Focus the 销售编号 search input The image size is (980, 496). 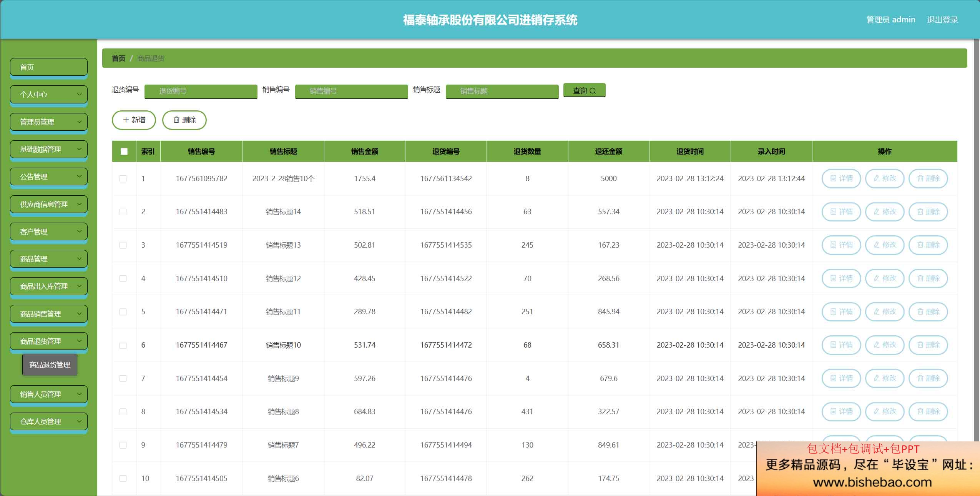[x=352, y=91]
